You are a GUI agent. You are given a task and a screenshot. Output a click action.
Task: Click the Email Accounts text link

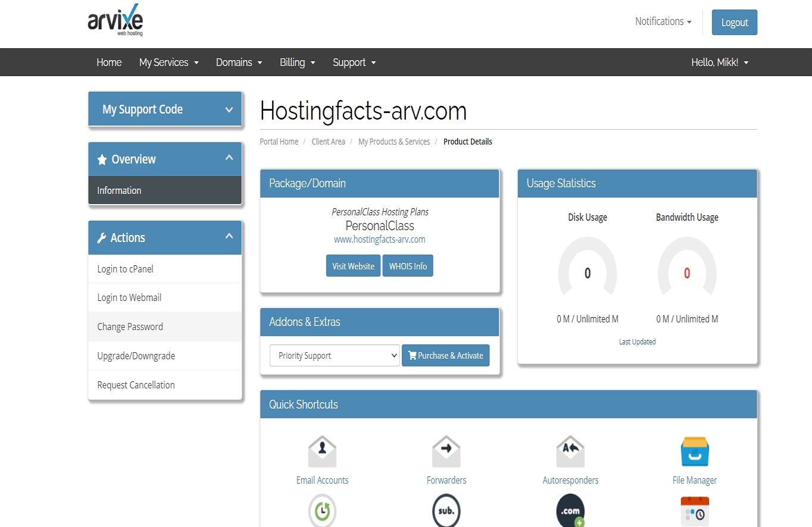point(322,480)
